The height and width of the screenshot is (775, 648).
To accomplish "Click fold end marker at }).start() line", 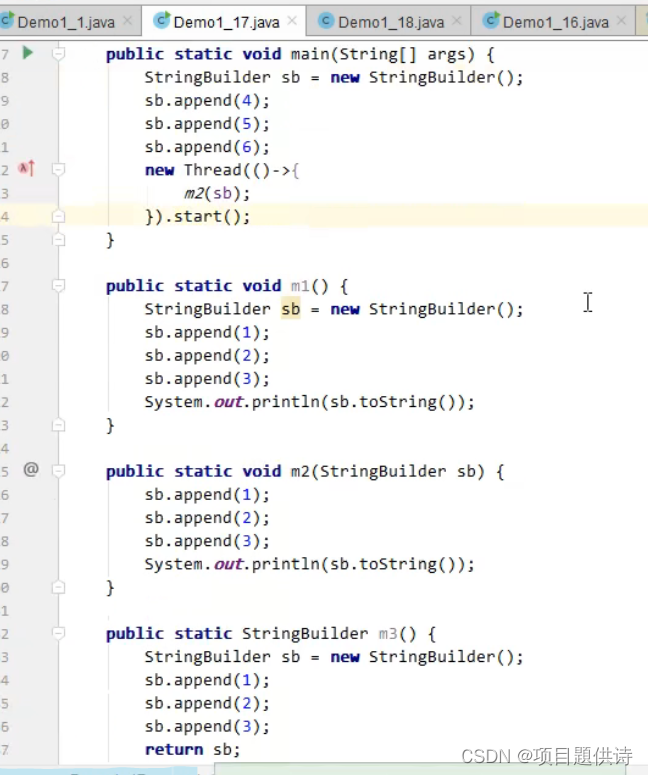I will coord(58,216).
